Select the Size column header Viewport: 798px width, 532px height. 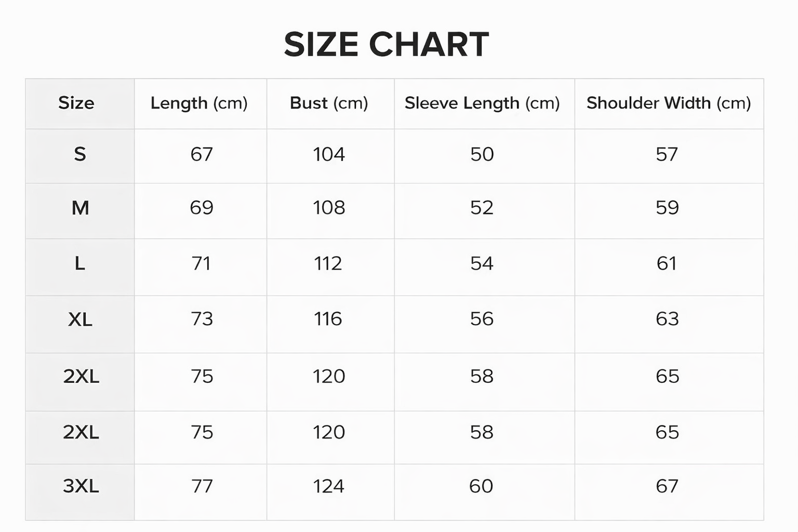(76, 103)
